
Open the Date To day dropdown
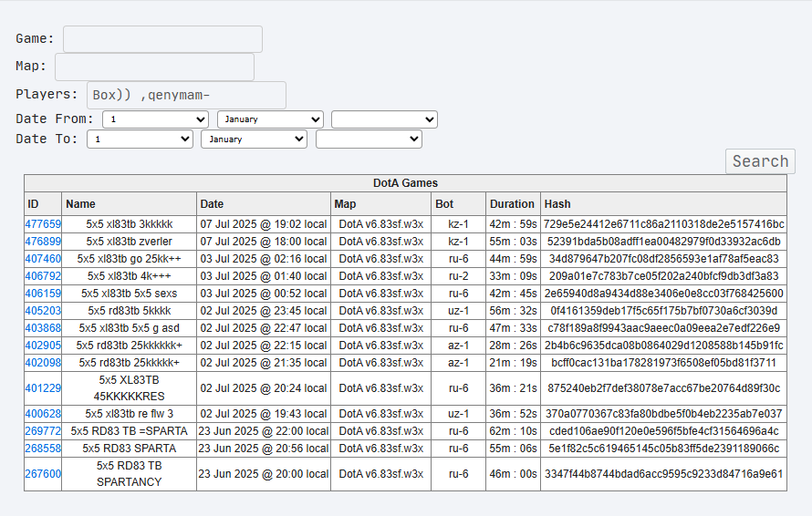(x=140, y=139)
